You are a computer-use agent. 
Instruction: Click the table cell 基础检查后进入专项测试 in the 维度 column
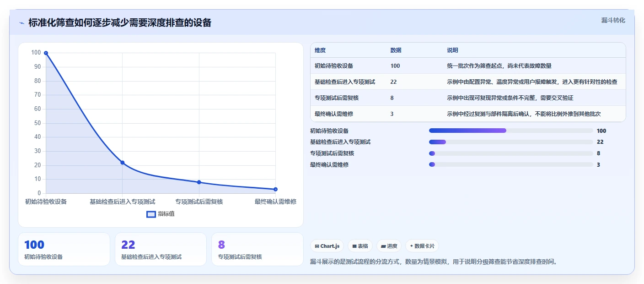tap(345, 82)
